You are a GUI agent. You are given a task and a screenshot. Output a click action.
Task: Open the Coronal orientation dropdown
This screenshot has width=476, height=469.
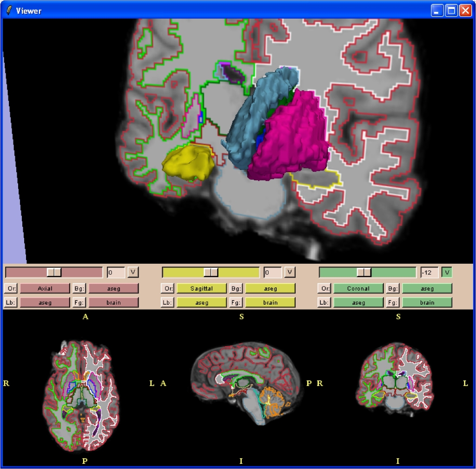358,289
